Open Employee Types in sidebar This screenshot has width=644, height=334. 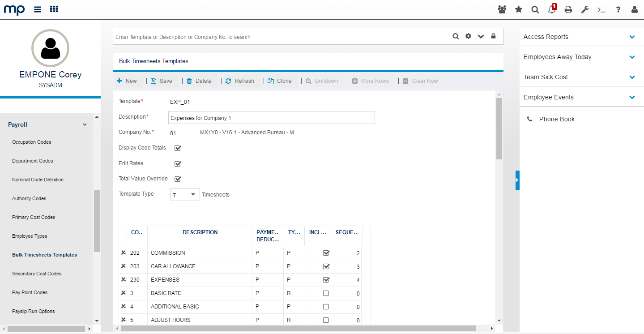tap(30, 236)
